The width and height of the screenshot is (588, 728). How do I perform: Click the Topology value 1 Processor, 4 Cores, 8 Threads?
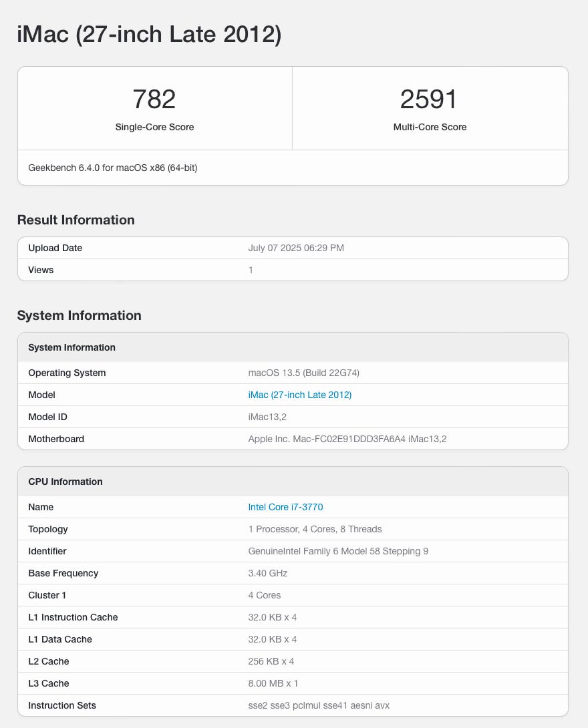[x=315, y=529]
